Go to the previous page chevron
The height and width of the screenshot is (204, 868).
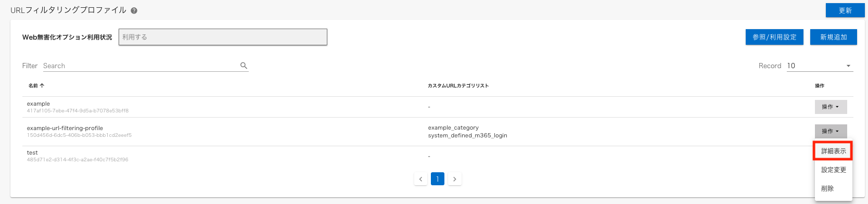pos(420,179)
